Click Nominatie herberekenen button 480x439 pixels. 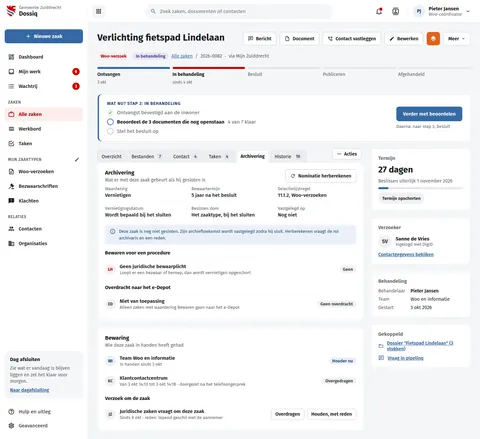tap(321, 176)
